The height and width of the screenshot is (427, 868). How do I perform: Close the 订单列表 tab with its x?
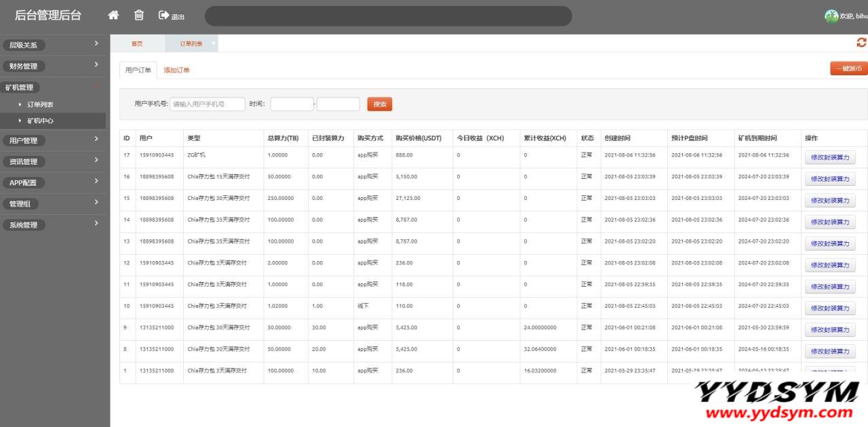tap(214, 43)
